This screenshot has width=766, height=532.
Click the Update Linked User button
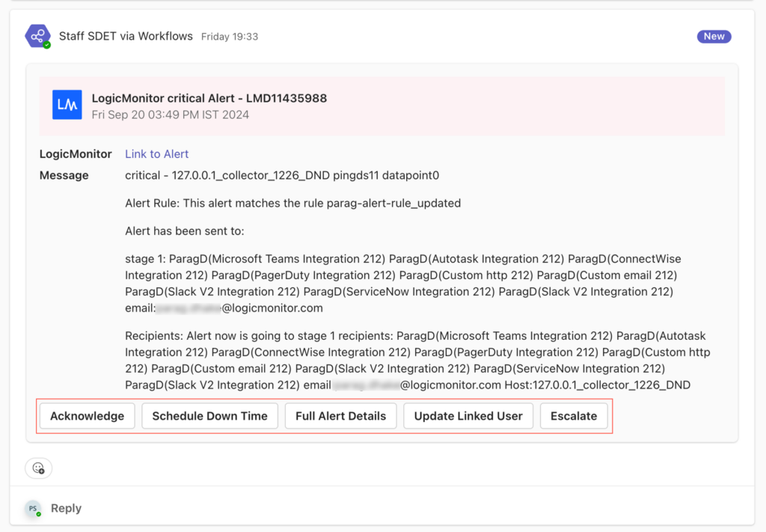click(468, 416)
